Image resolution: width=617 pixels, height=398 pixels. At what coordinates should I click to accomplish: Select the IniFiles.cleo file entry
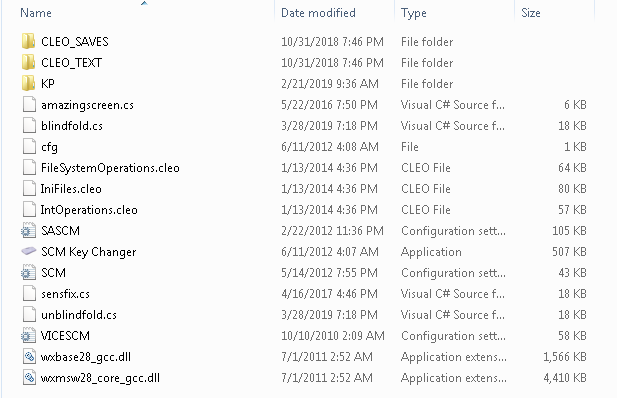pyautogui.click(x=71, y=189)
